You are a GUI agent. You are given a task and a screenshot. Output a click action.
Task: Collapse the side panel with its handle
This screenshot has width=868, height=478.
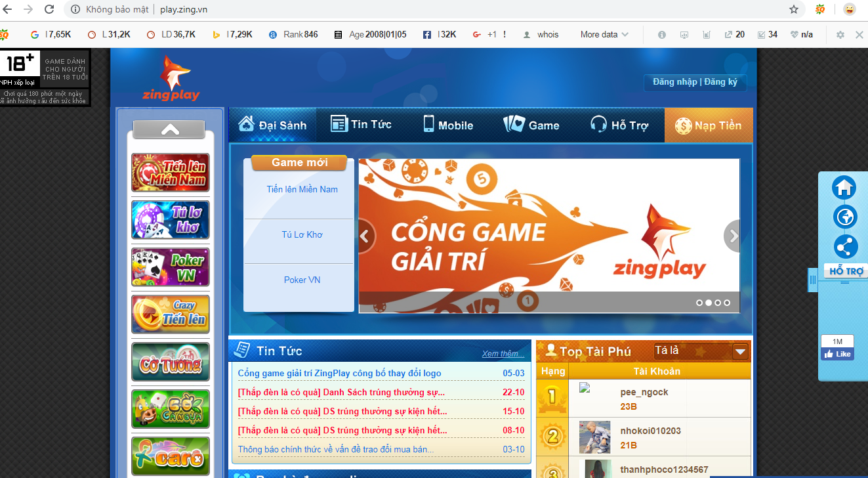812,280
